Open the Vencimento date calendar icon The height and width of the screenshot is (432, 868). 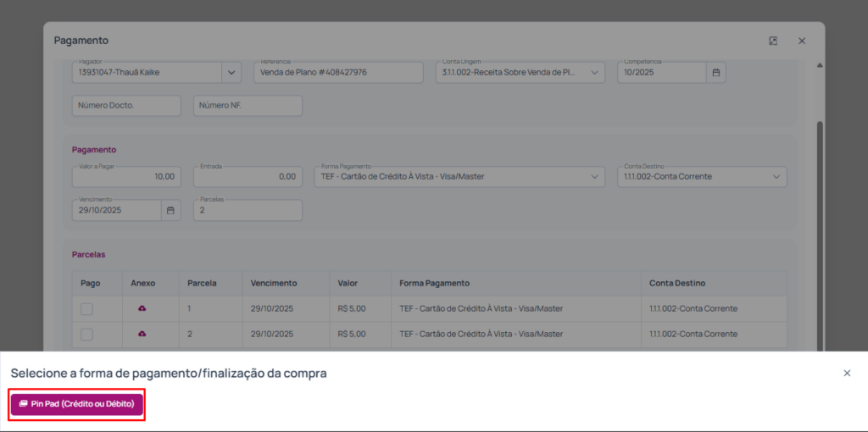pos(170,210)
